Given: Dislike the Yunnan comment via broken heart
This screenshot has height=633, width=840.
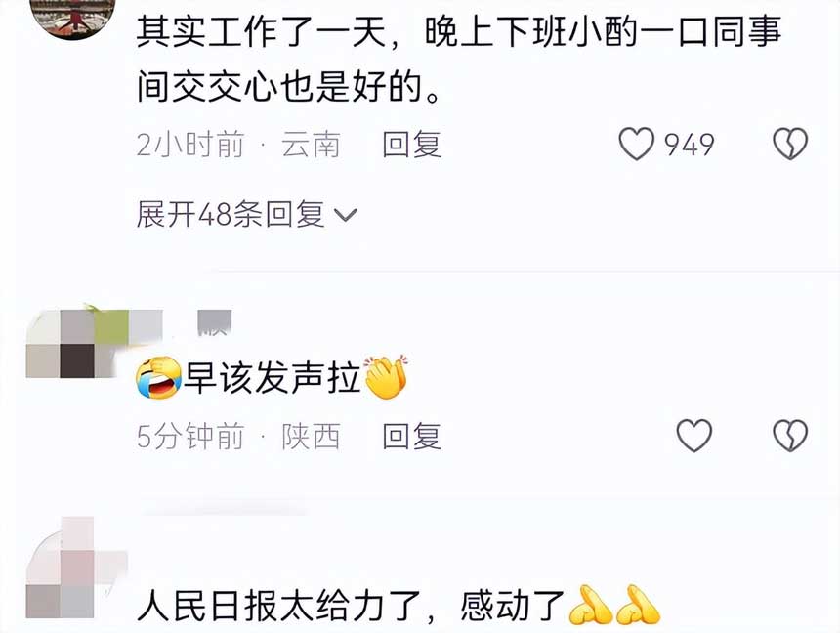Looking at the screenshot, I should tap(790, 144).
